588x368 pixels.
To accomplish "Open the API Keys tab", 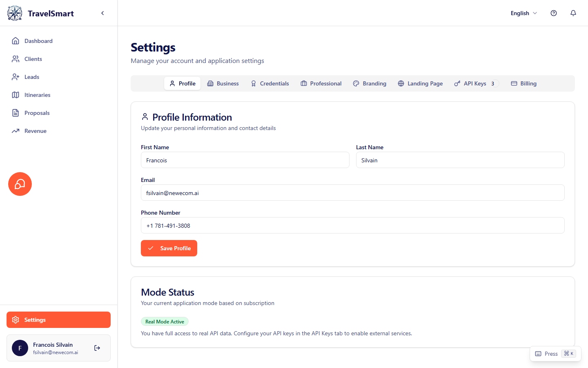I will click(475, 83).
